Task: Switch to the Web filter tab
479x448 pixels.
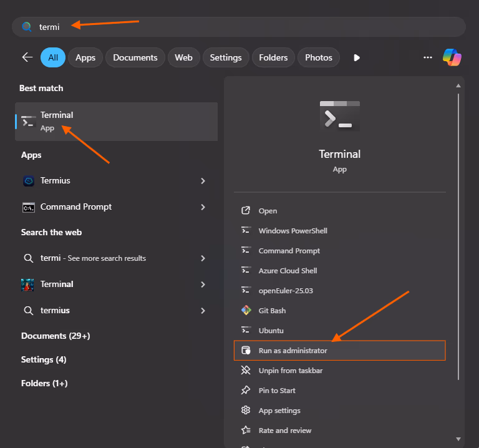Action: (183, 57)
